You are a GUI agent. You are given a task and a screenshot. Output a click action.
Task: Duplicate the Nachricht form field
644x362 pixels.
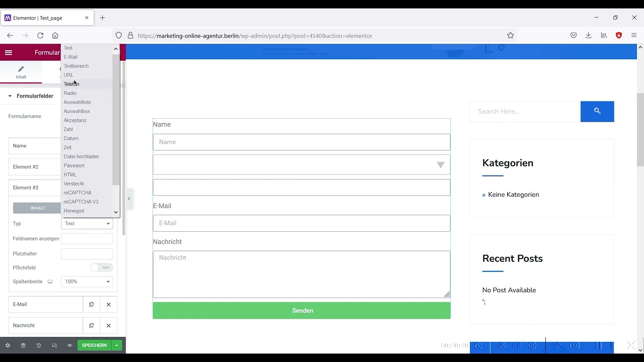pos(91,326)
